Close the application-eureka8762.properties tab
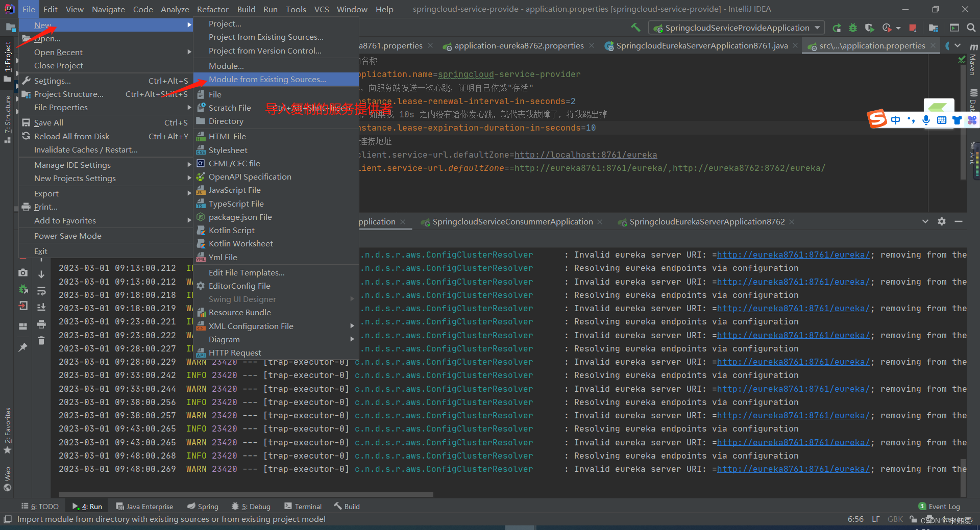 (592, 45)
